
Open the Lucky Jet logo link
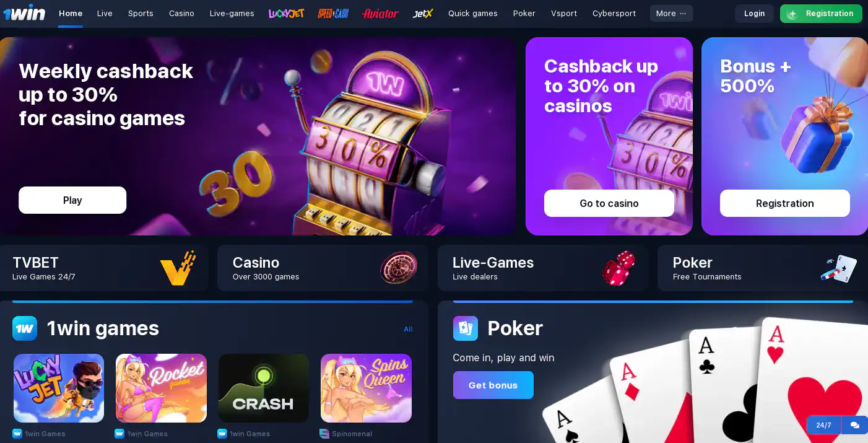[286, 13]
